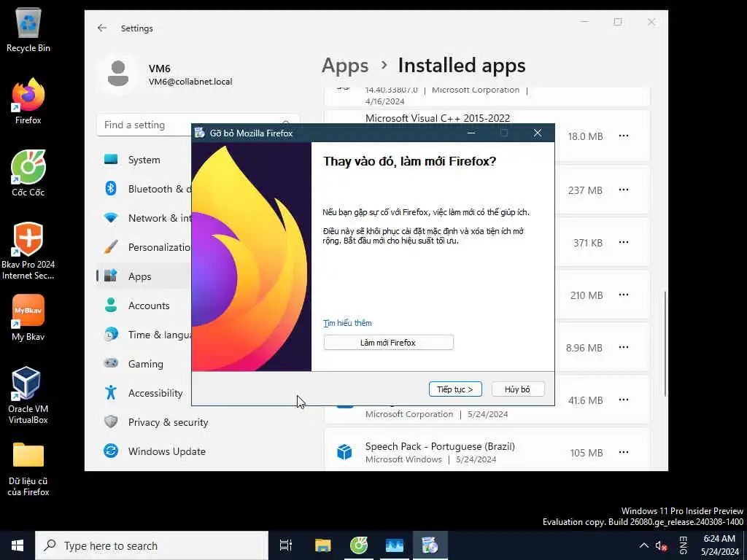
Task: Click the muted volume tray icon
Action: tap(661, 545)
